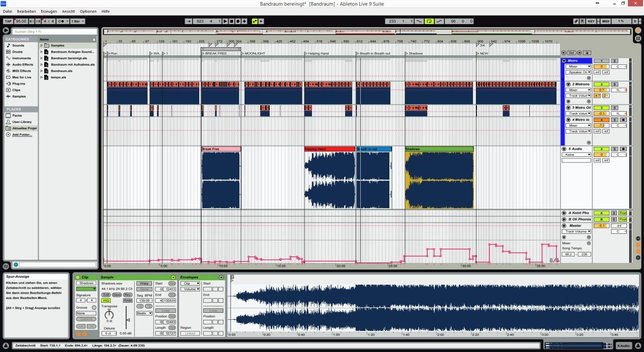Expand Bandraum bereinigt.als file entry

tap(42, 58)
